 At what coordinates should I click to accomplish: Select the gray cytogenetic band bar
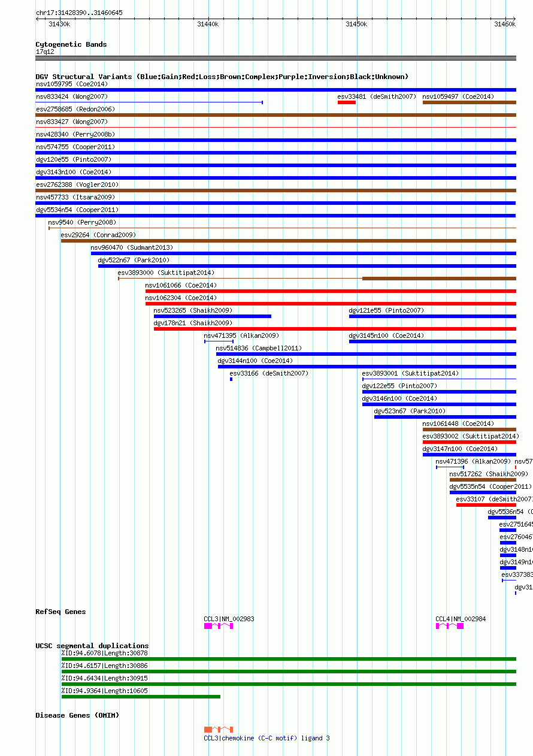point(276,58)
